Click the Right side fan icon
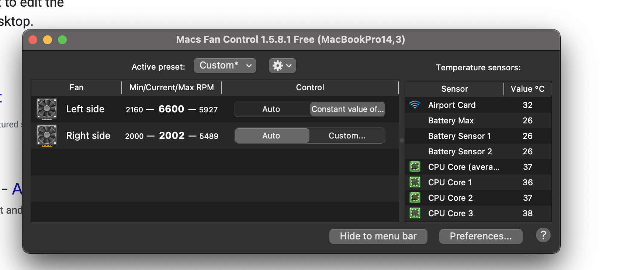 click(47, 135)
